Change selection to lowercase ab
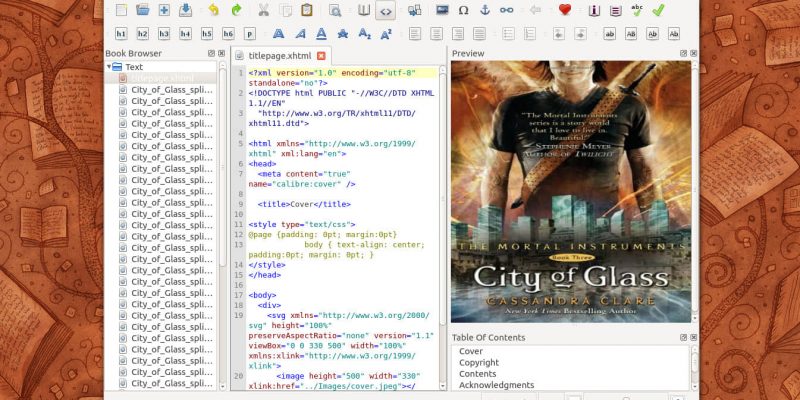Screen dimensions: 800x400 click(609, 34)
